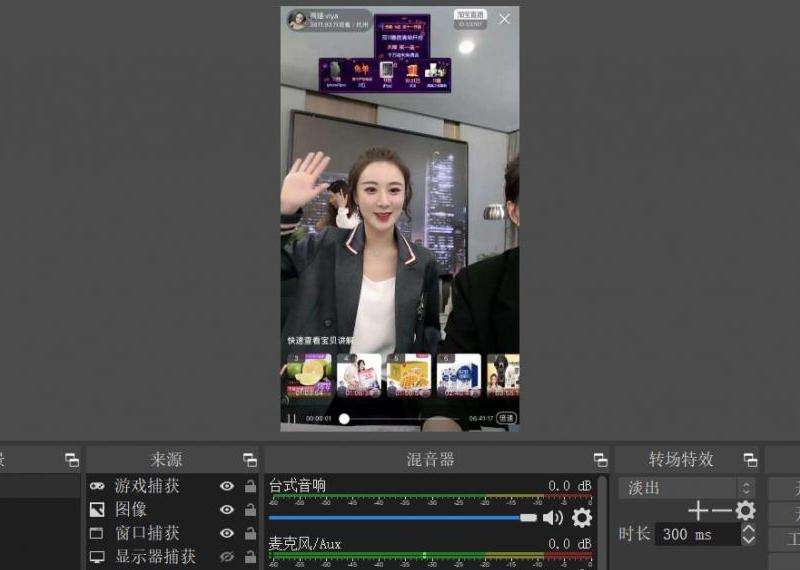Click the 倍速 playback speed button
Viewport: 800px width, 570px height.
pos(506,418)
